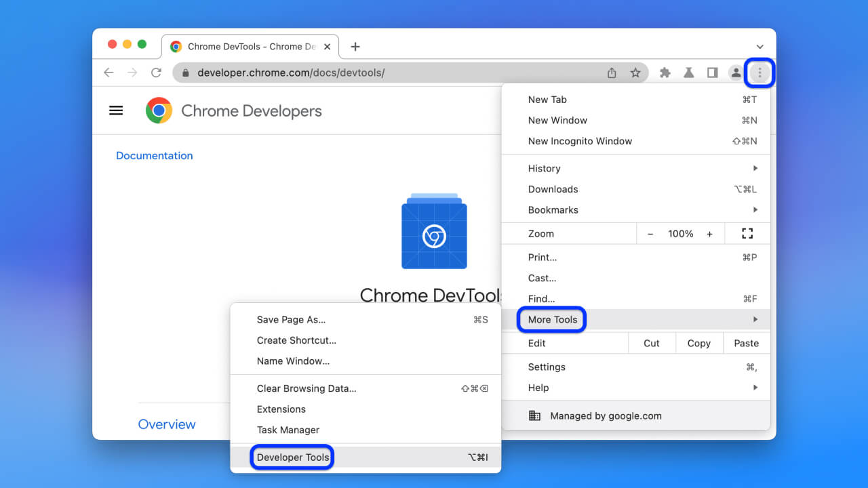Open the hamburger menu on Chrome Developers
Screen dimensions: 868x488
click(x=116, y=110)
